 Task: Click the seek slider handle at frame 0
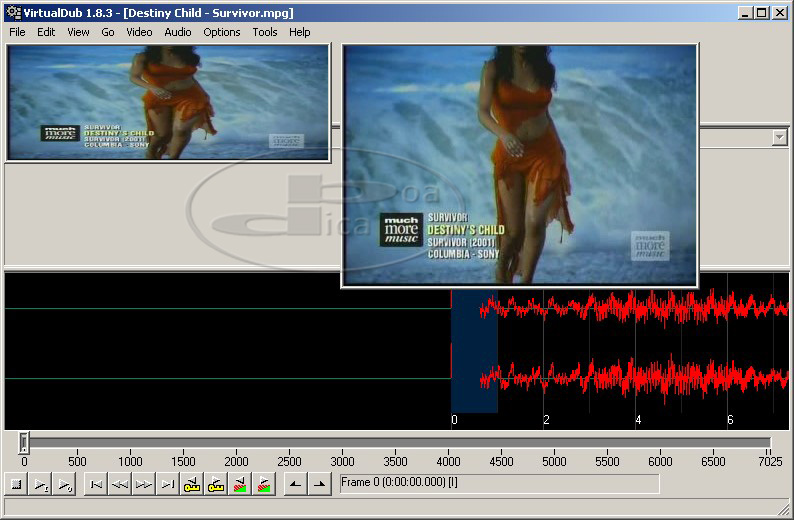[x=24, y=442]
